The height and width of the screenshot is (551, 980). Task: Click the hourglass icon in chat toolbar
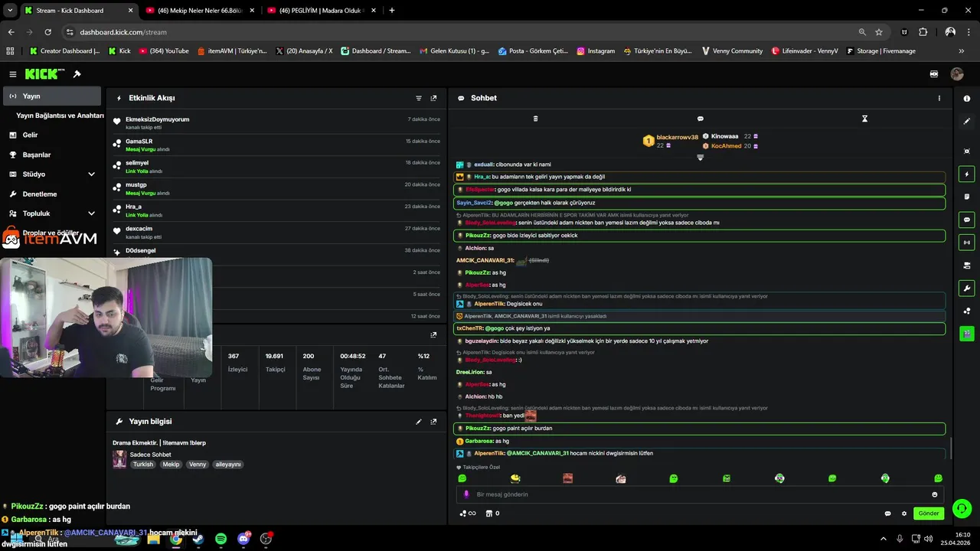click(864, 119)
